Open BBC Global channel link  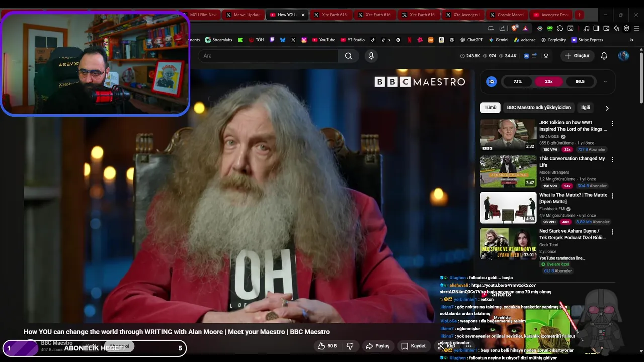pyautogui.click(x=549, y=136)
